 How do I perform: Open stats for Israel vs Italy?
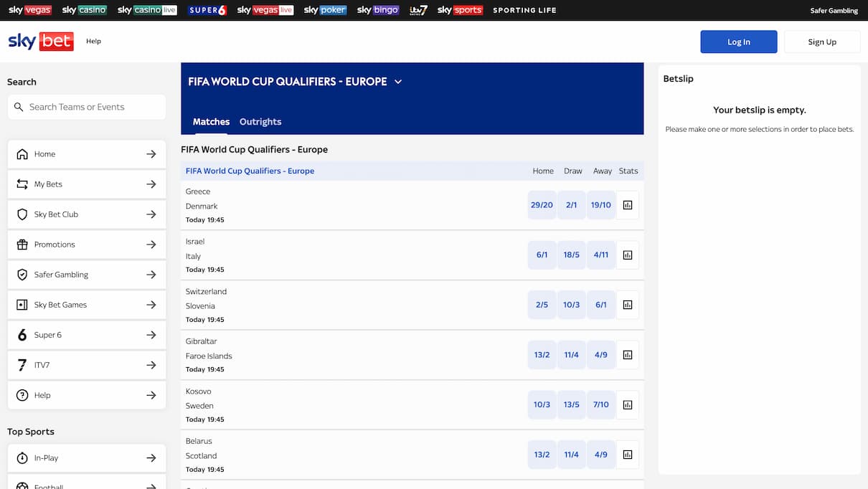pos(628,255)
